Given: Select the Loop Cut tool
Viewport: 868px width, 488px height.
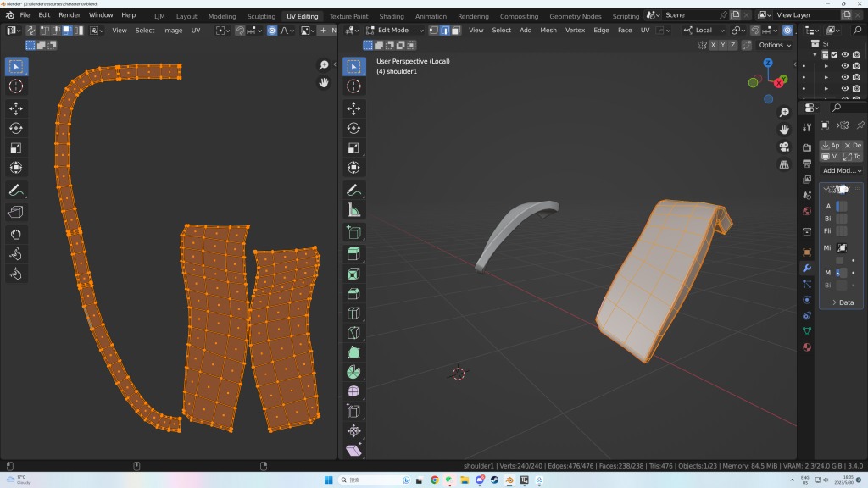Looking at the screenshot, I should tap(353, 313).
